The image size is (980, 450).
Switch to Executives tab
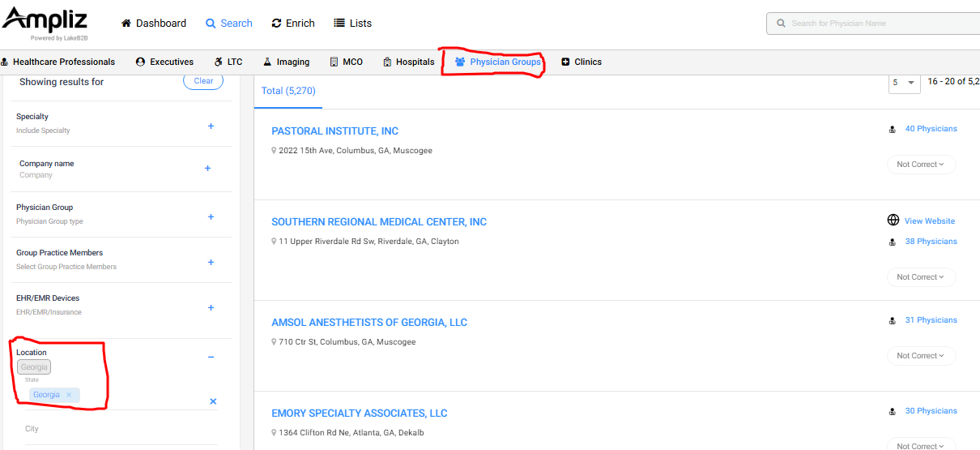pos(164,62)
